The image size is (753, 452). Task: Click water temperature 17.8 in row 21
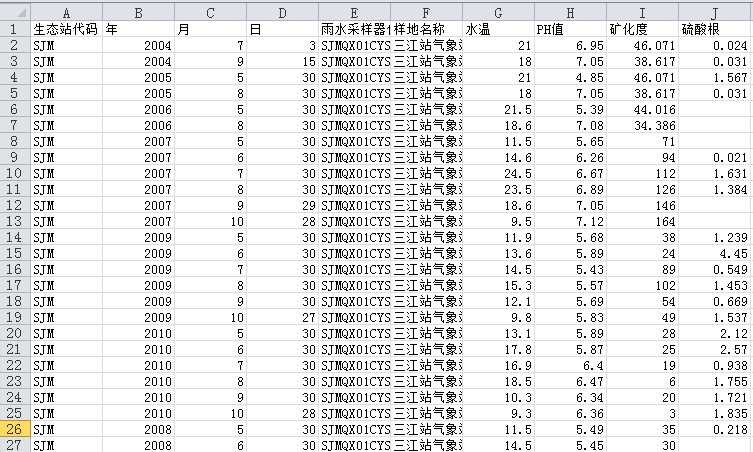(498, 350)
